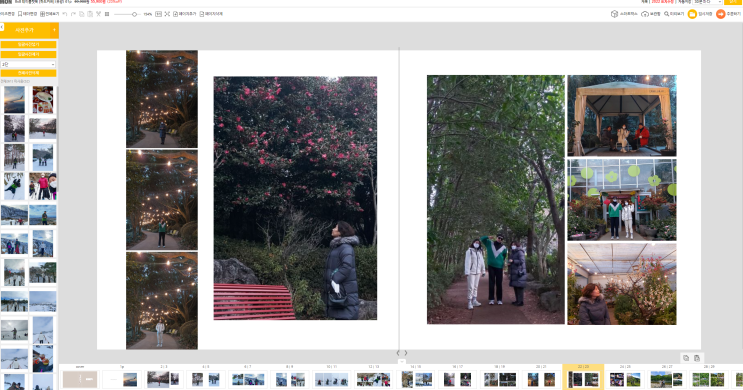Click the delete-page icon in the toolbar

(x=201, y=14)
